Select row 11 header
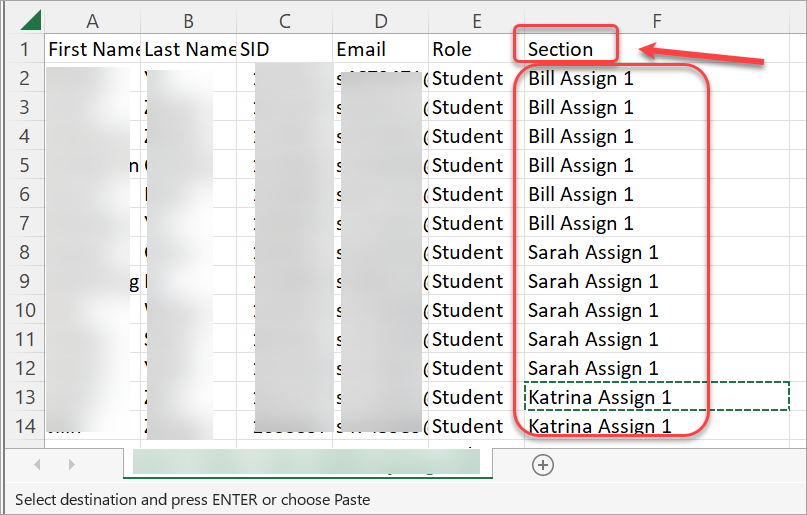The image size is (807, 515). [x=25, y=339]
